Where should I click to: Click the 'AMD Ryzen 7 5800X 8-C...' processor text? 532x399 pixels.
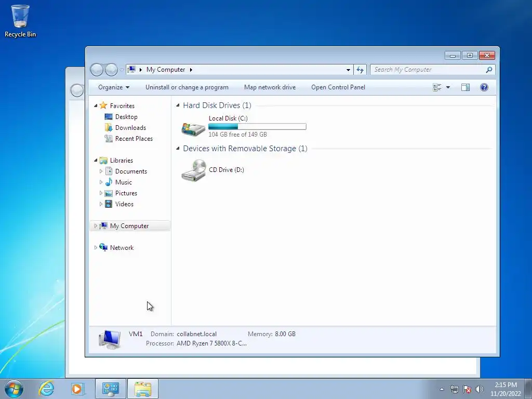click(212, 343)
